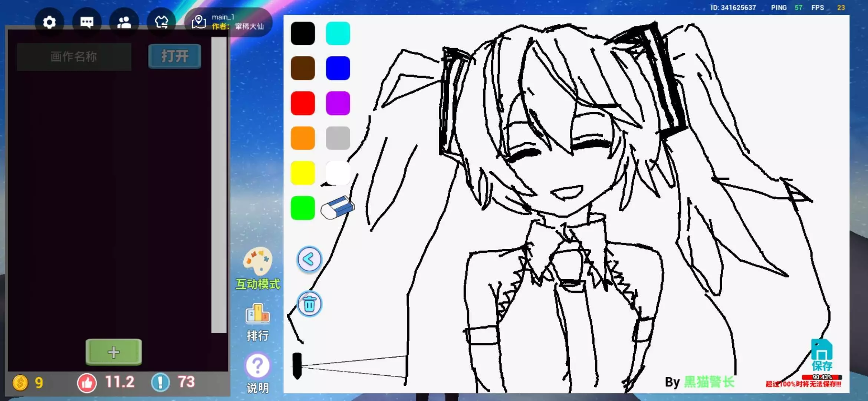
Task: Select the purple color swatch
Action: [338, 103]
